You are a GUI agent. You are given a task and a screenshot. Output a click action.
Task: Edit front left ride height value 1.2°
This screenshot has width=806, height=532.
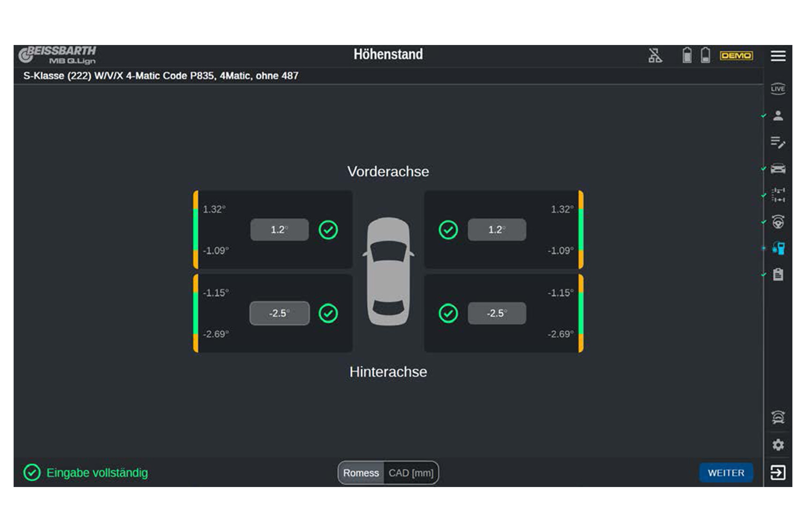point(279,230)
